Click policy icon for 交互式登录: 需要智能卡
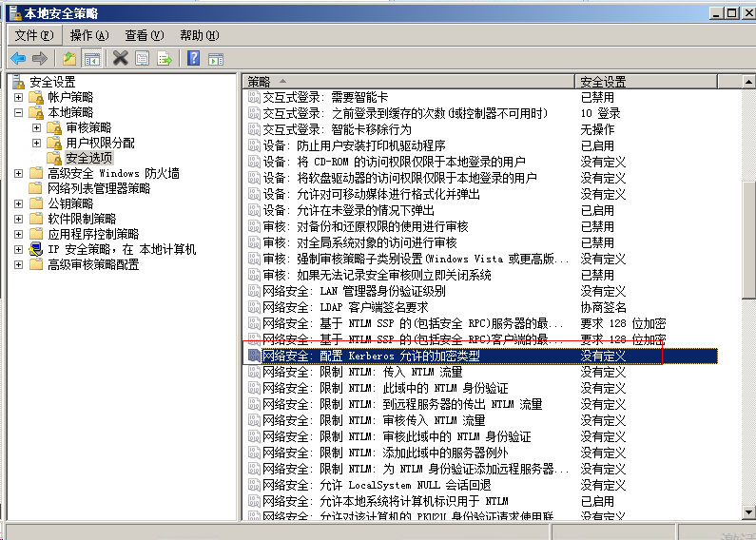 pos(254,97)
